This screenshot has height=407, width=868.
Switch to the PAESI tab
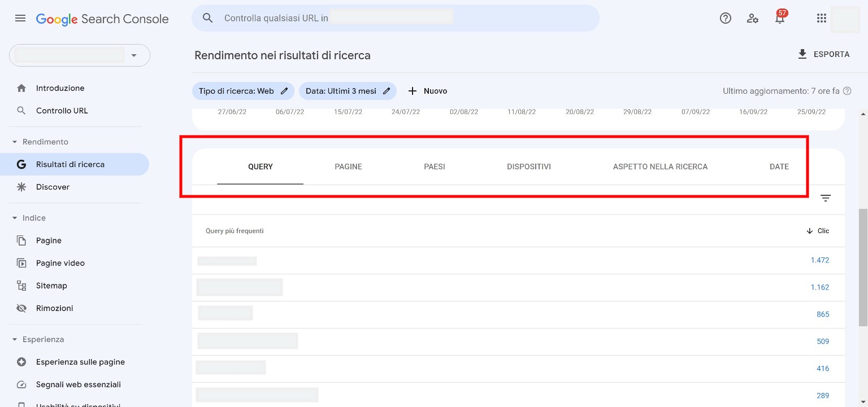point(435,167)
